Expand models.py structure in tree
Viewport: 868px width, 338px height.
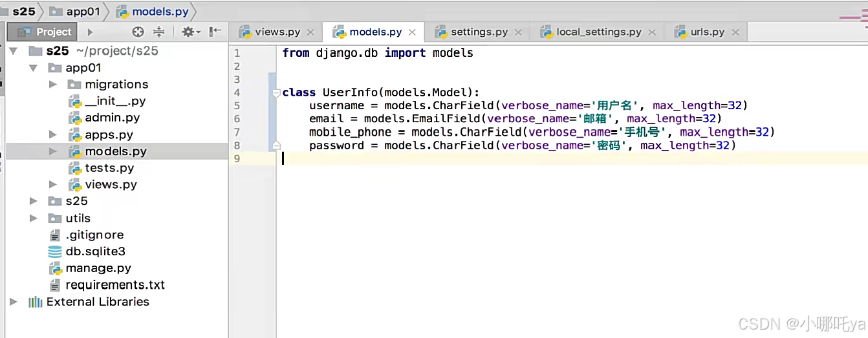point(53,151)
